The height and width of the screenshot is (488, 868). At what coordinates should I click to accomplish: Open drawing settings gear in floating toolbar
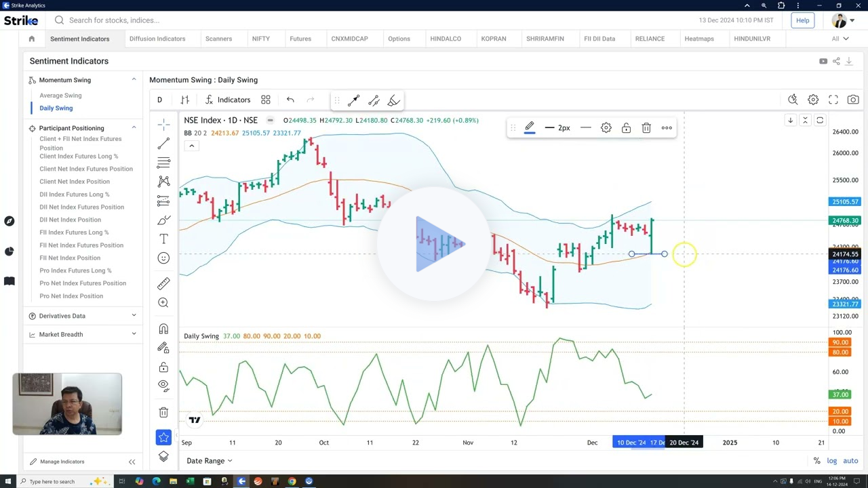(x=606, y=127)
